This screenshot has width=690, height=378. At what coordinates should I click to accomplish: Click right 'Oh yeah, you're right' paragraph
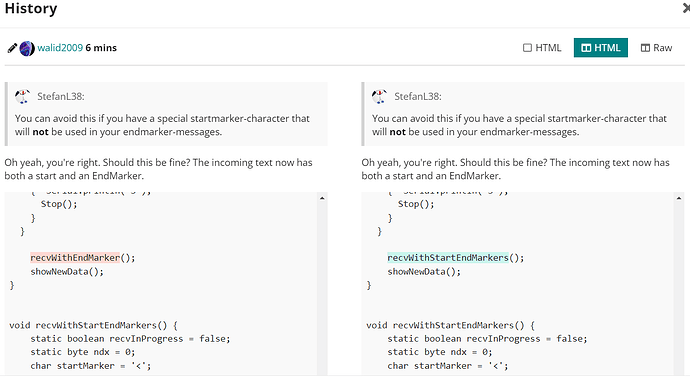515,169
